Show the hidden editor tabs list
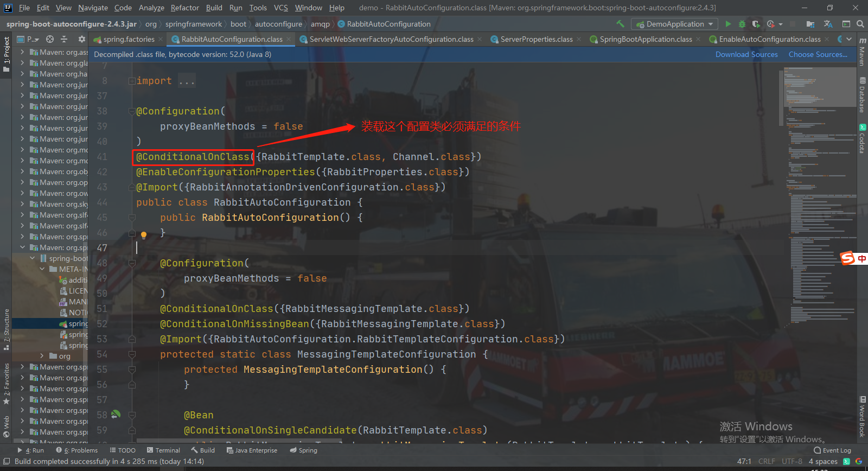Viewport: 868px width, 471px height. 849,39
